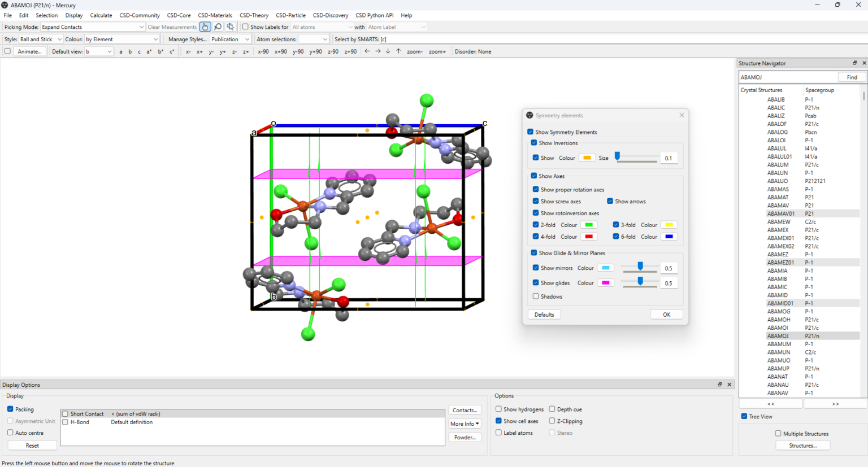The height and width of the screenshot is (467, 868).
Task: Click the Find button in Structure Navigator
Action: pos(852,77)
